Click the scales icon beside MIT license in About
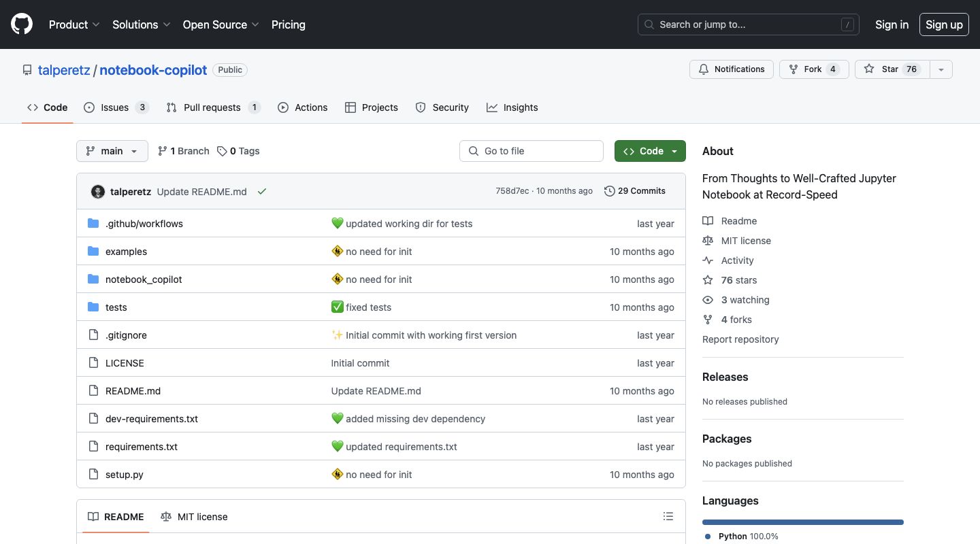 coord(708,241)
